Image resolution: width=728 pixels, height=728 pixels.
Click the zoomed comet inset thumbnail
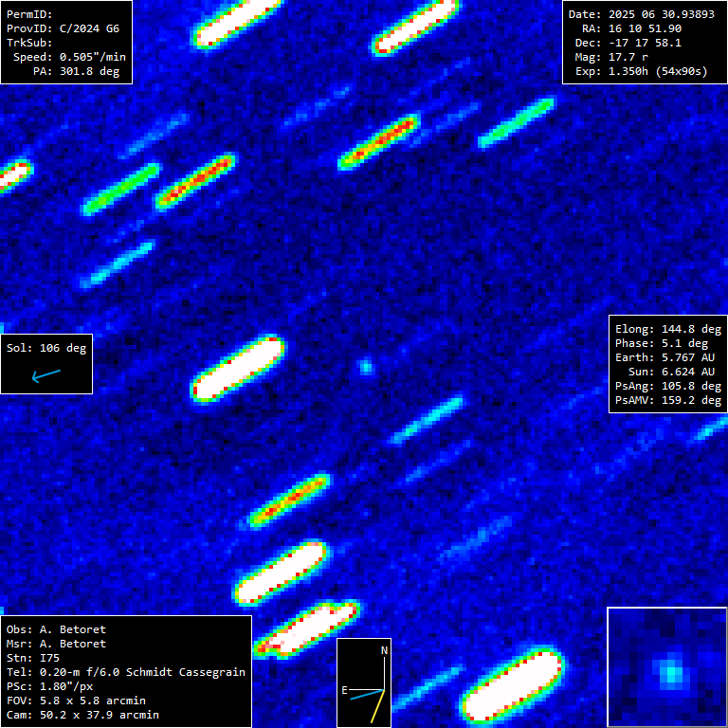coord(667,667)
